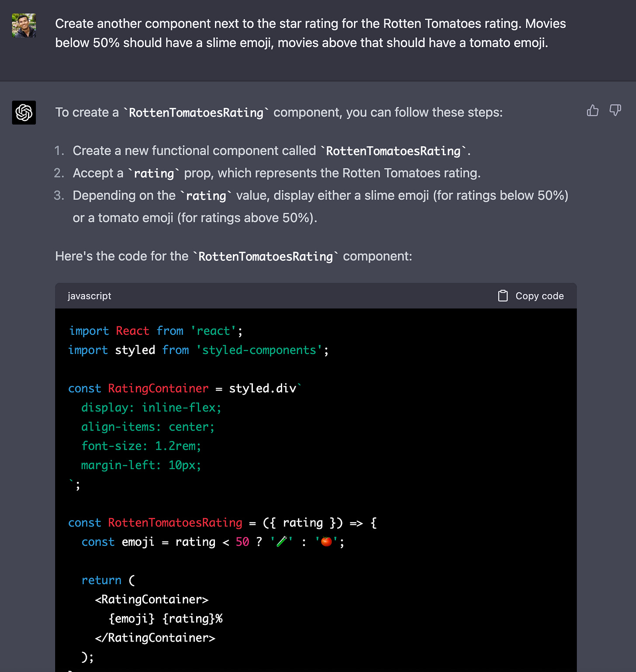Click the line "import React from 'react';"

(x=156, y=331)
